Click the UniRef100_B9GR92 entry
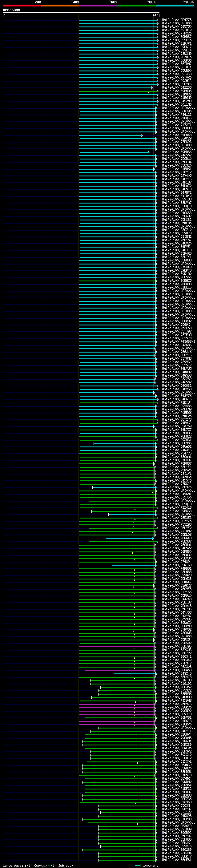 click(177, 833)
